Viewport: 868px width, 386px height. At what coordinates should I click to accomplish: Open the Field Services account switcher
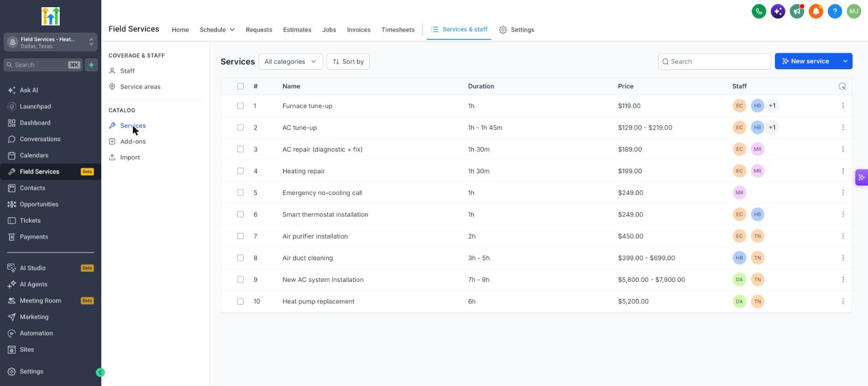pyautogui.click(x=50, y=42)
